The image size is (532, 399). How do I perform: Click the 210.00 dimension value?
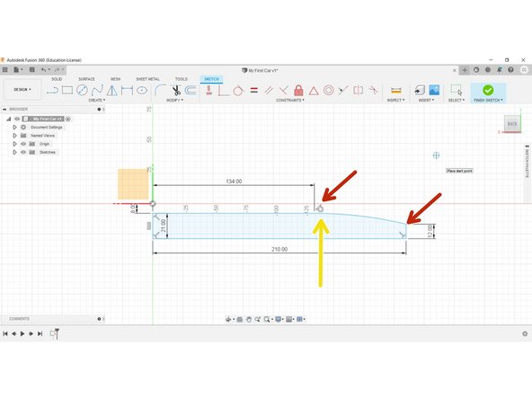[279, 250]
